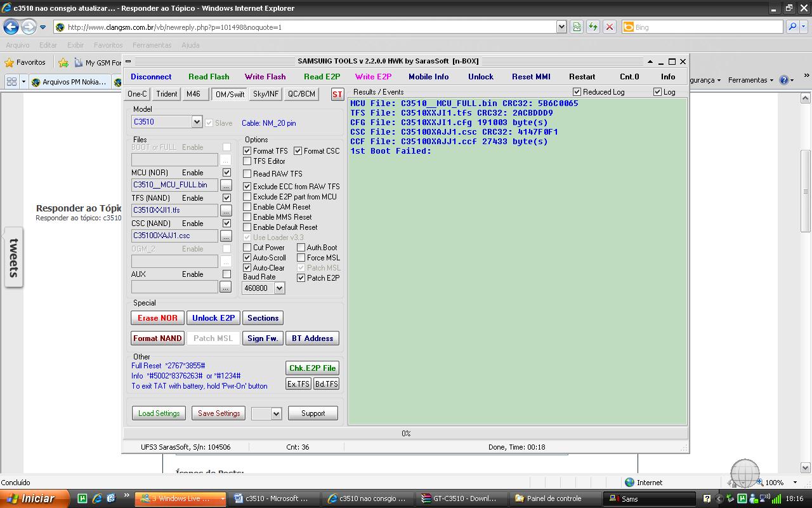Toggle the Patch E2P checkbox

point(301,278)
